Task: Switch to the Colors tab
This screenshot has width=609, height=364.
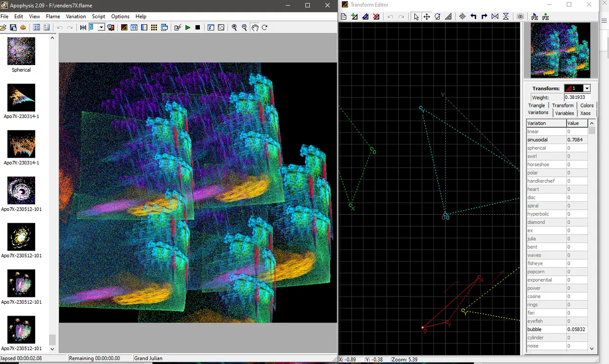Action: (x=587, y=105)
